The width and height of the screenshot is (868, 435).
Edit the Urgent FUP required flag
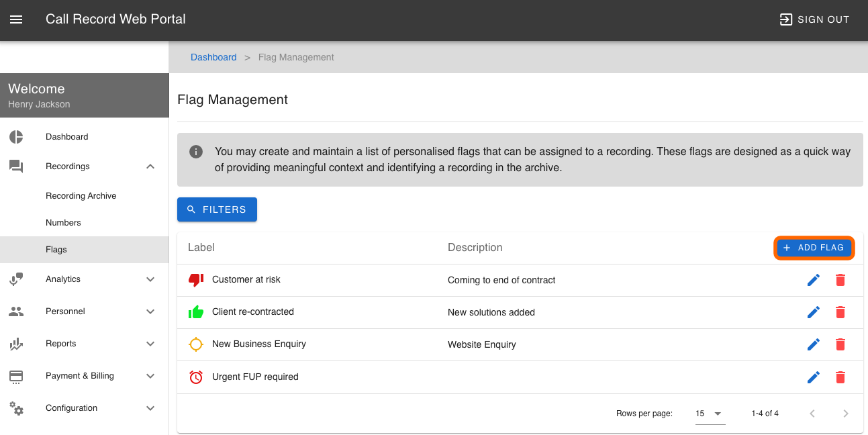[814, 377]
